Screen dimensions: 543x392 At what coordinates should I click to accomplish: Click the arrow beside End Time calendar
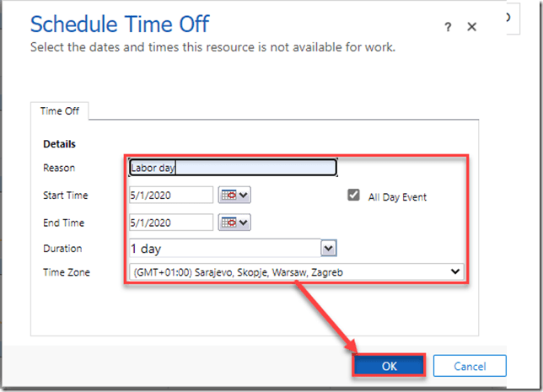click(x=245, y=223)
